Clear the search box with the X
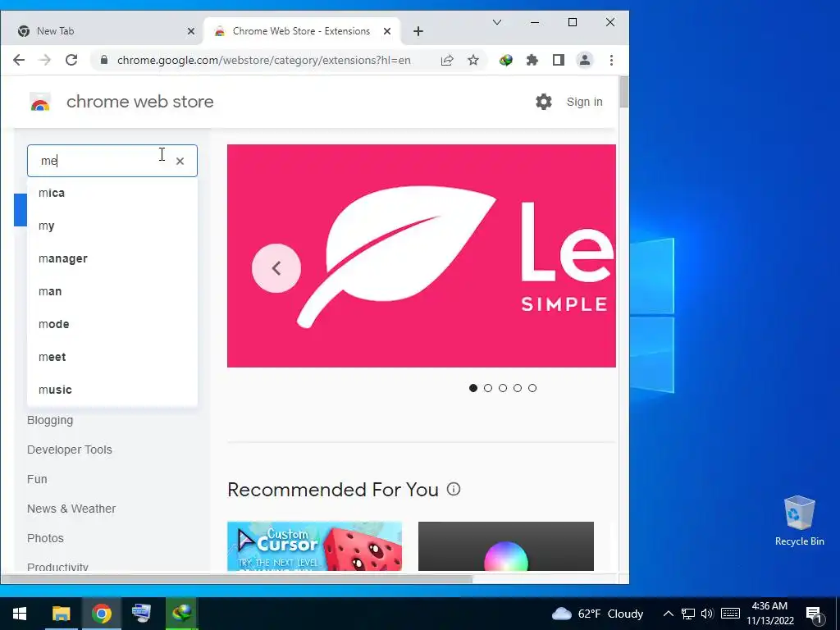The image size is (840, 630). tap(180, 161)
